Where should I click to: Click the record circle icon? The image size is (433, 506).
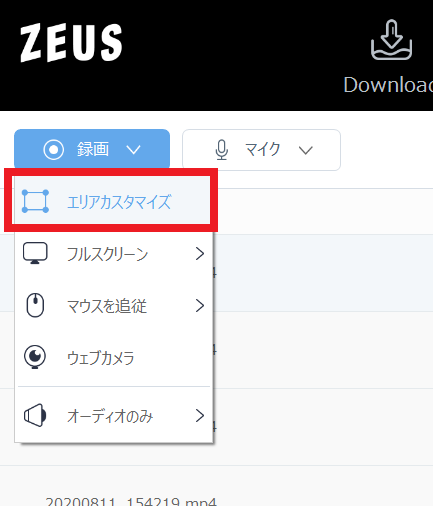(x=54, y=150)
